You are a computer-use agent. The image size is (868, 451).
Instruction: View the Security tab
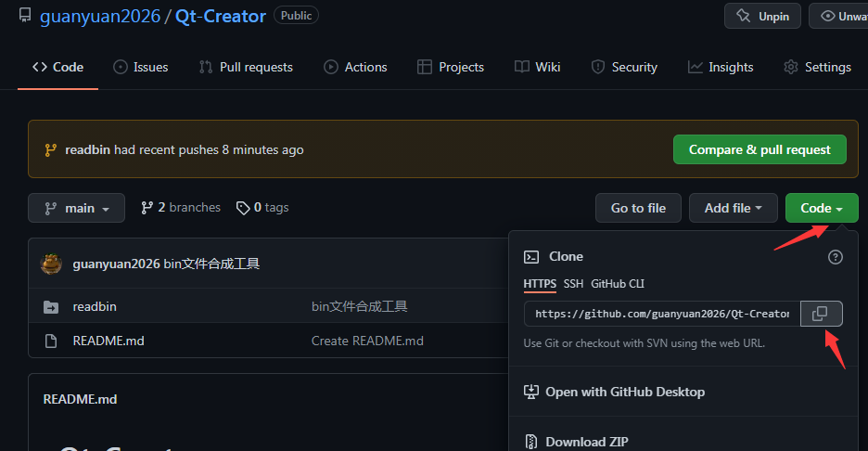(624, 67)
